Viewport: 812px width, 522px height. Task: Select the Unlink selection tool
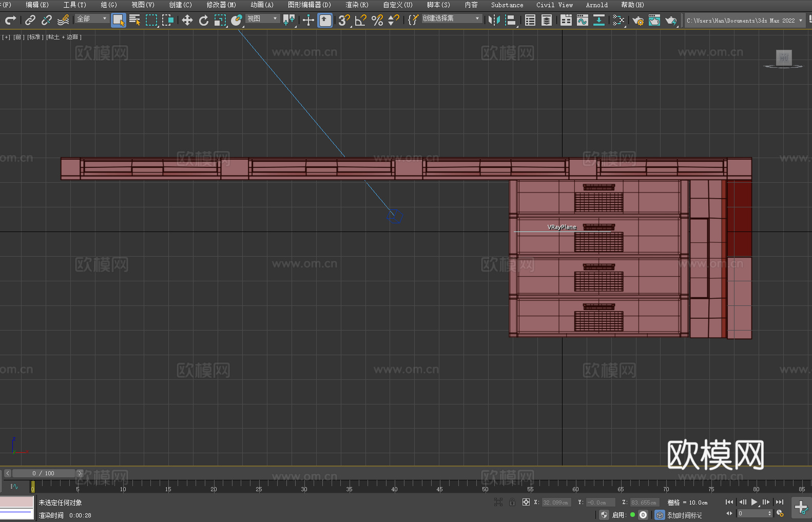pyautogui.click(x=47, y=20)
